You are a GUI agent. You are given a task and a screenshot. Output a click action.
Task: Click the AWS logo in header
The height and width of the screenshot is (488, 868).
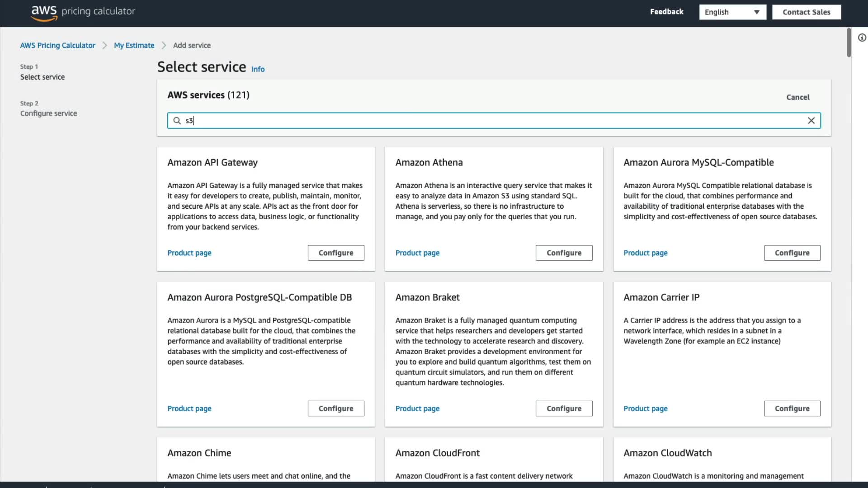pyautogui.click(x=44, y=12)
